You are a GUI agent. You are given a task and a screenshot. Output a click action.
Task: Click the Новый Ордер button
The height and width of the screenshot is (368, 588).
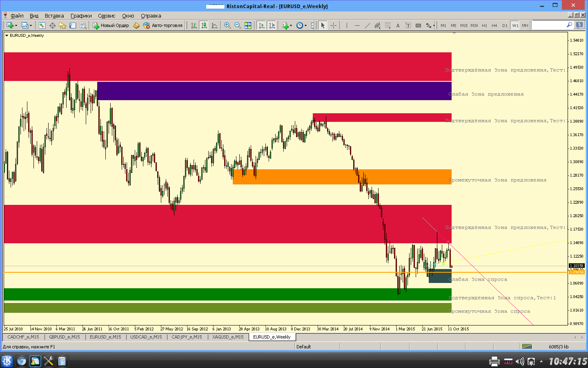click(x=111, y=25)
